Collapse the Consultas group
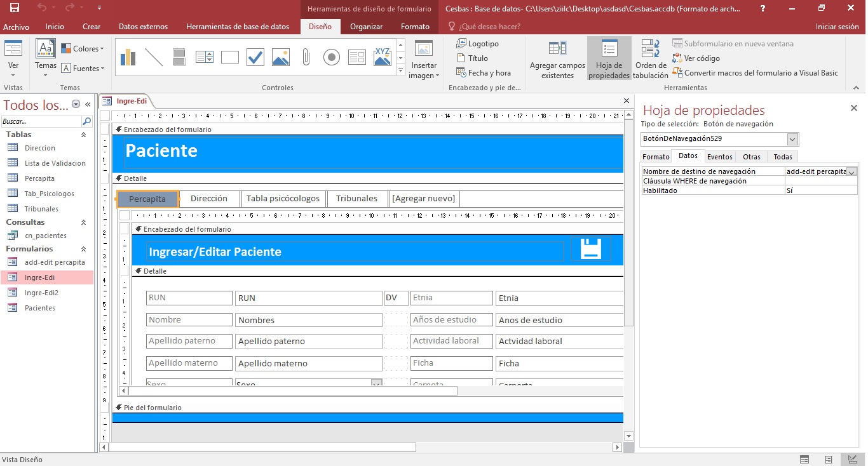The height and width of the screenshot is (466, 868). pos(83,222)
